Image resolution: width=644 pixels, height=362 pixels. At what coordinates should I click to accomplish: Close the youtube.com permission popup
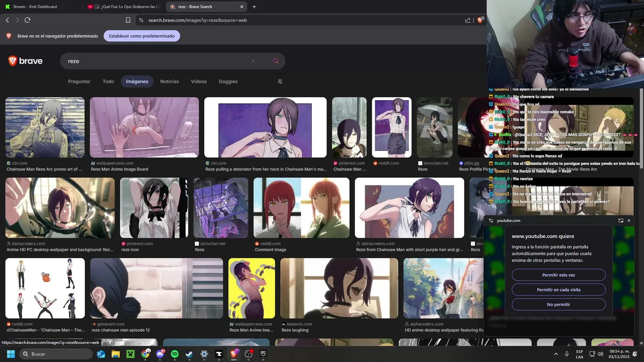point(628,220)
